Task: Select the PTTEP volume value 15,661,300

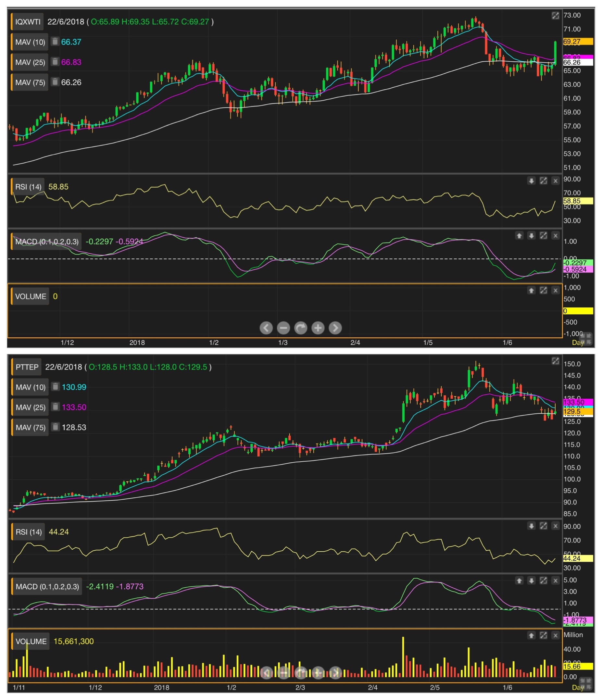Action: [74, 641]
